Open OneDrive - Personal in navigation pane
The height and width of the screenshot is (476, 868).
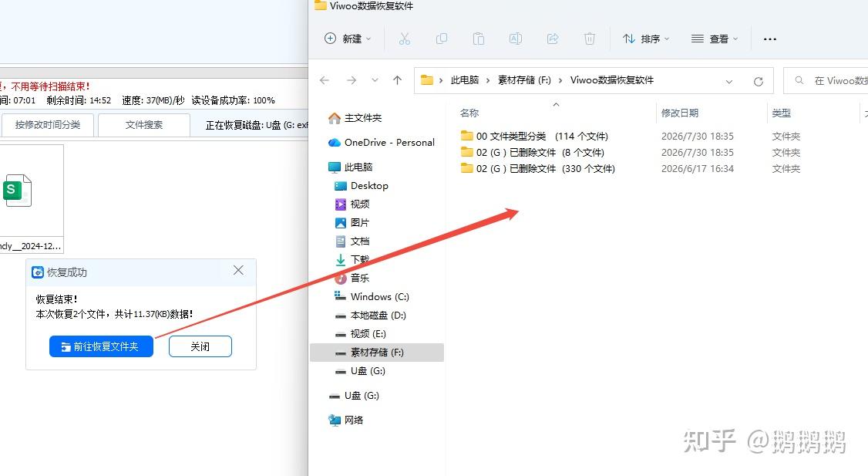[389, 143]
